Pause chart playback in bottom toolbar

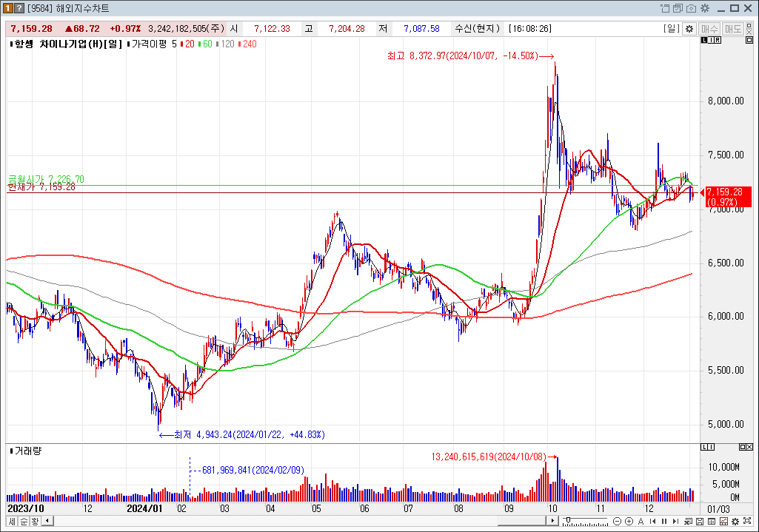click(664, 522)
